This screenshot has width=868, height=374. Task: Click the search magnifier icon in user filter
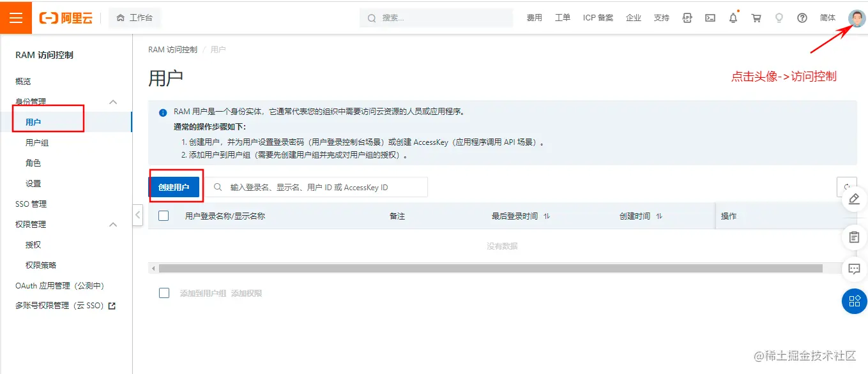click(x=218, y=187)
